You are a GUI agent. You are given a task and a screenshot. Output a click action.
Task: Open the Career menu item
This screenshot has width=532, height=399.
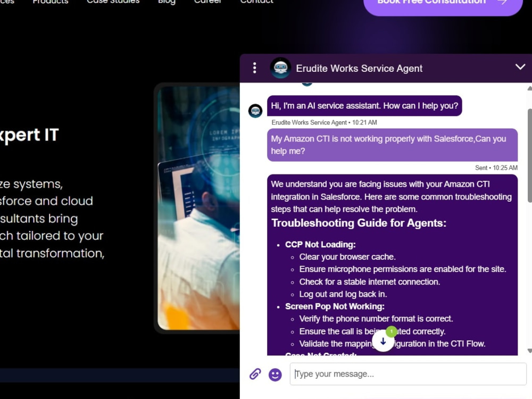pos(207,2)
